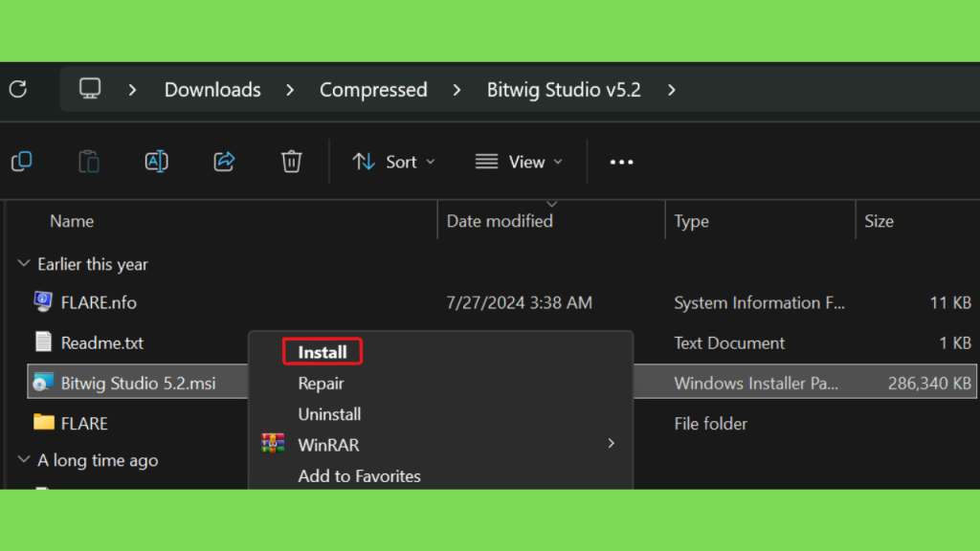
Task: Click the Copy icon in toolbar
Action: [x=22, y=161]
